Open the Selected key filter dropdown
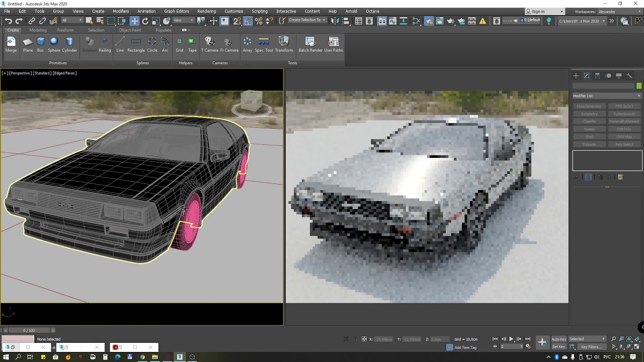This screenshot has width=644, height=362. point(588,339)
